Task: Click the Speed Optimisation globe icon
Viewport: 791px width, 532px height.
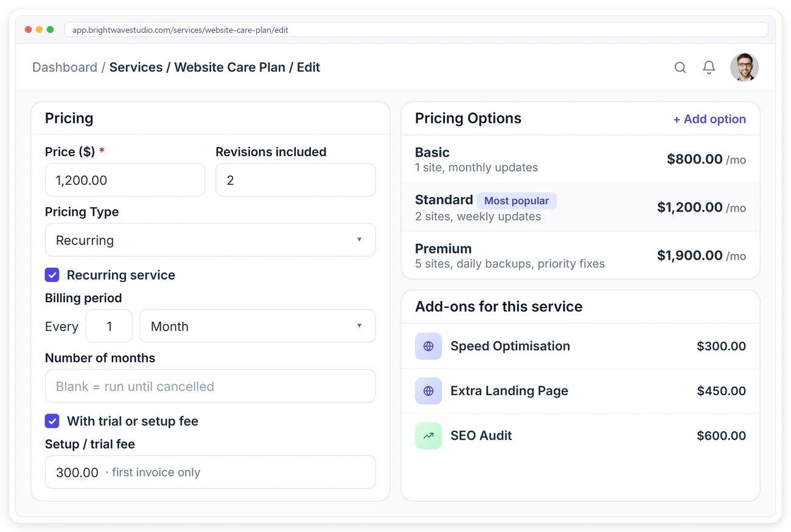Action: click(428, 346)
